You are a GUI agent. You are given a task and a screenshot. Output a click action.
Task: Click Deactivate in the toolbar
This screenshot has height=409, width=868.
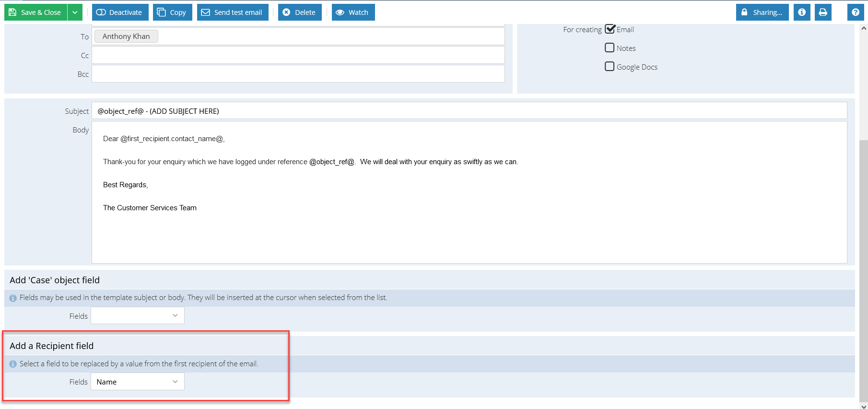(x=120, y=12)
